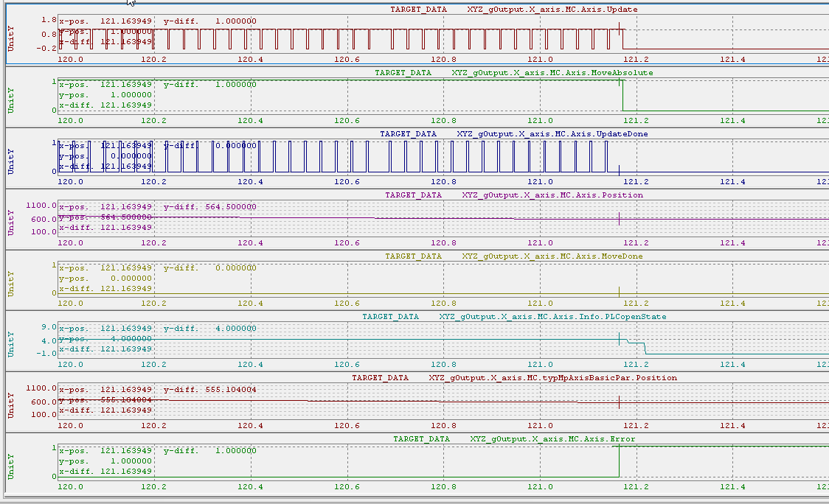Viewport: 829px width, 504px height.
Task: Click the y-diff value 564.500000
Action: pos(231,207)
